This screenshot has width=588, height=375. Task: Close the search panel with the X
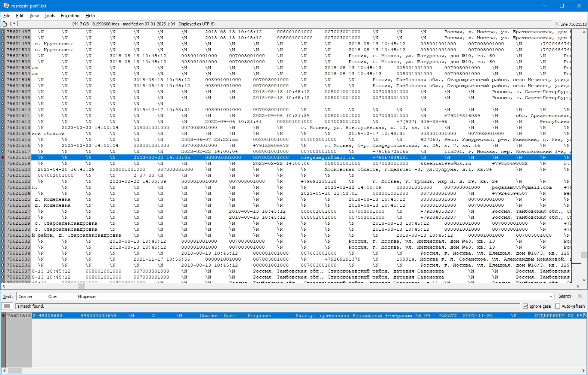point(580,296)
